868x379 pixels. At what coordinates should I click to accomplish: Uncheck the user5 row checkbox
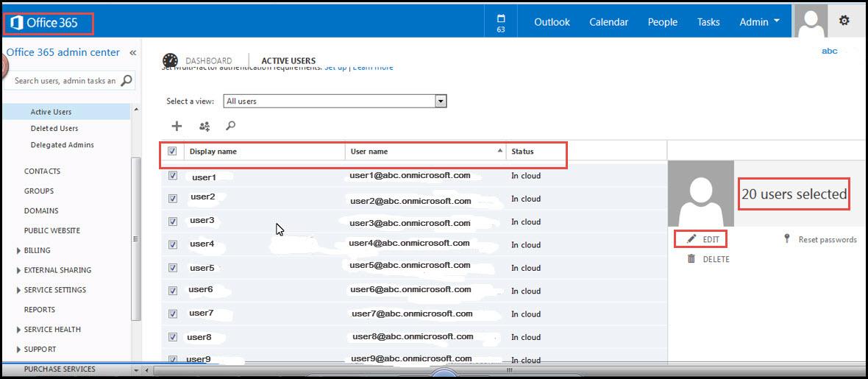tap(173, 268)
